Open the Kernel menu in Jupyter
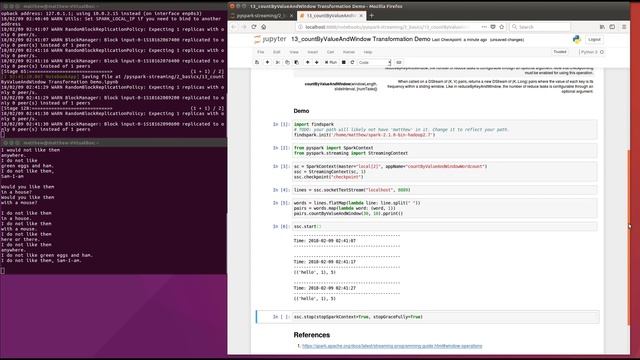The height and width of the screenshot is (360, 640). pyautogui.click(x=349, y=52)
